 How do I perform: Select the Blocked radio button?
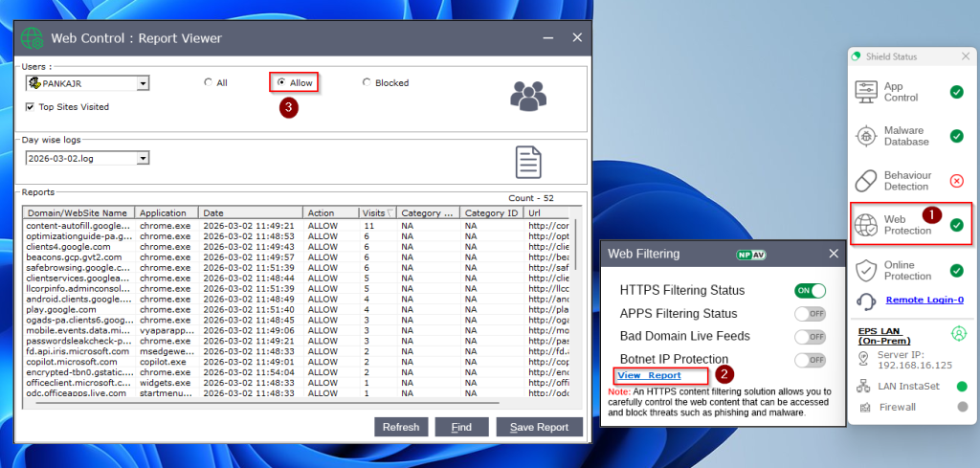(x=367, y=83)
